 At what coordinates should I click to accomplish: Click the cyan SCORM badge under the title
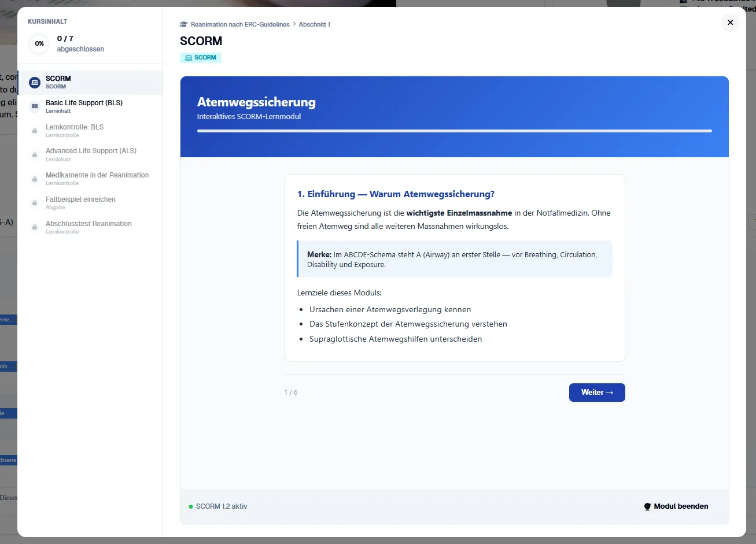(201, 57)
